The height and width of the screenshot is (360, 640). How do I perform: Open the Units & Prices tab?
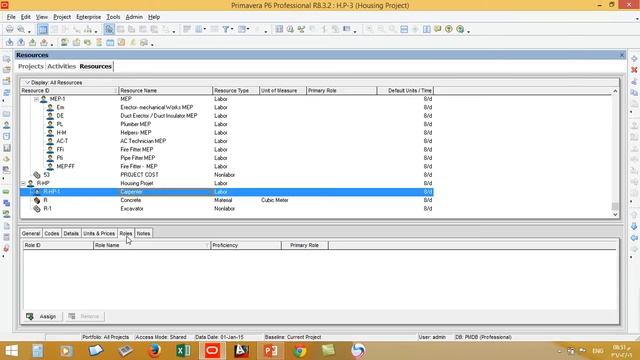pos(99,233)
